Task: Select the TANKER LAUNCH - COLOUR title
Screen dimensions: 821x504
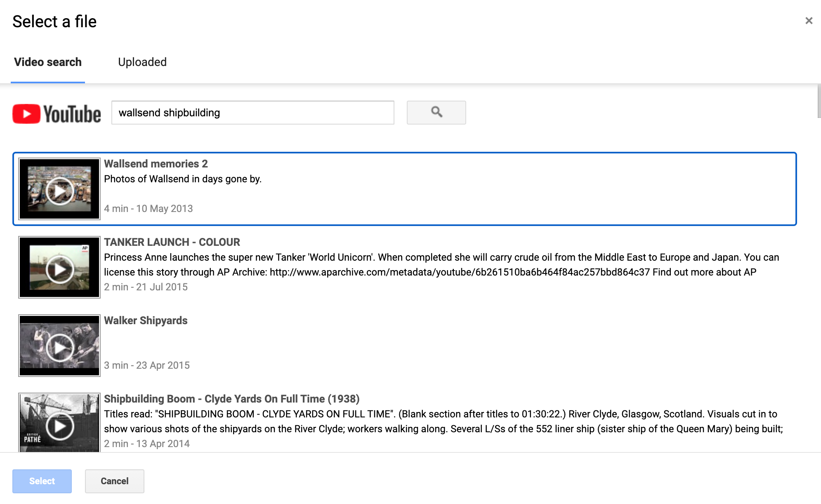Action: [x=172, y=242]
